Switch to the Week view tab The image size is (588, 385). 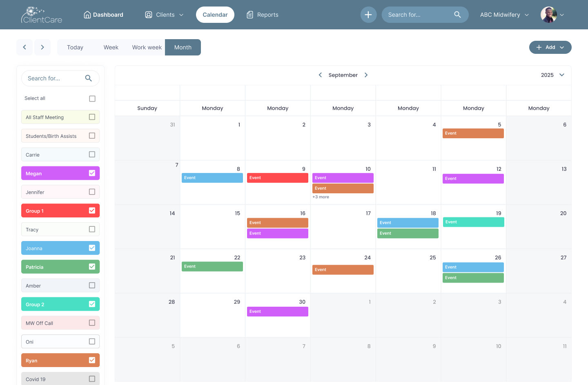[111, 47]
